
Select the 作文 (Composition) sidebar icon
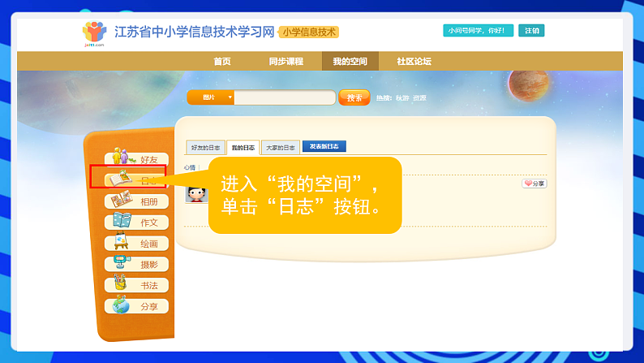tap(122, 221)
